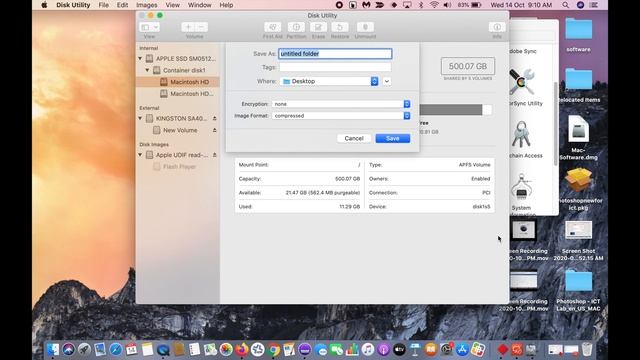Screen dimensions: 640x360
Task: Open the Window menu
Action: pos(200,5)
